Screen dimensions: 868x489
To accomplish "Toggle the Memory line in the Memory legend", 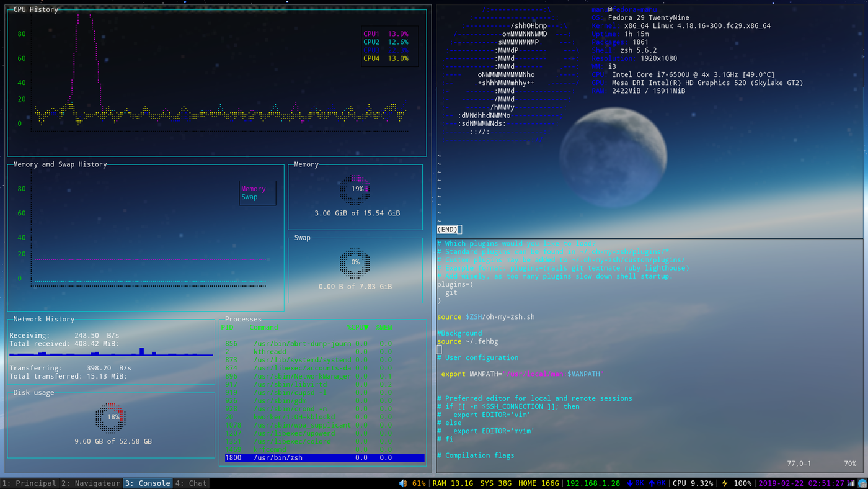I will [x=254, y=188].
